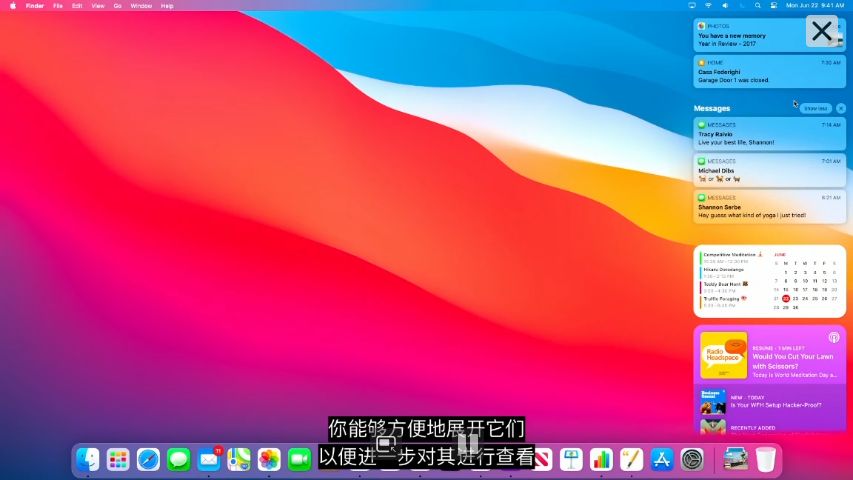The image size is (853, 480).
Task: Open System Preferences gear in Dock
Action: pyautogui.click(x=692, y=459)
